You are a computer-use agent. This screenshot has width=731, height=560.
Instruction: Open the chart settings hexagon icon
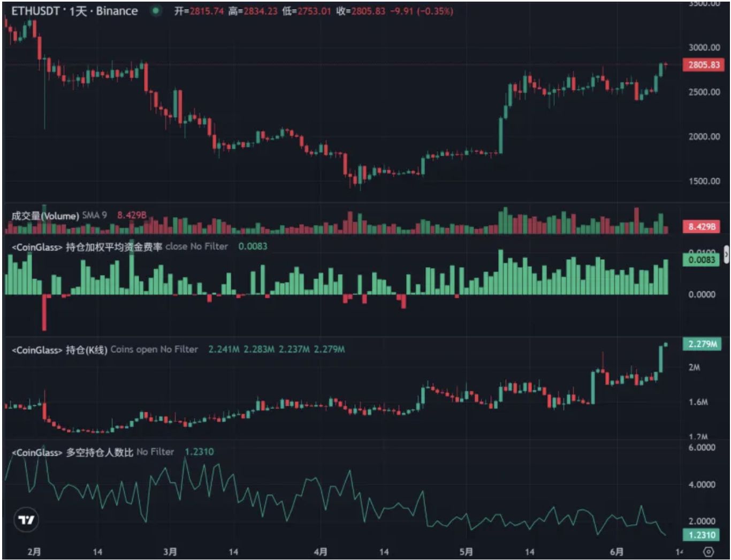coord(709,551)
